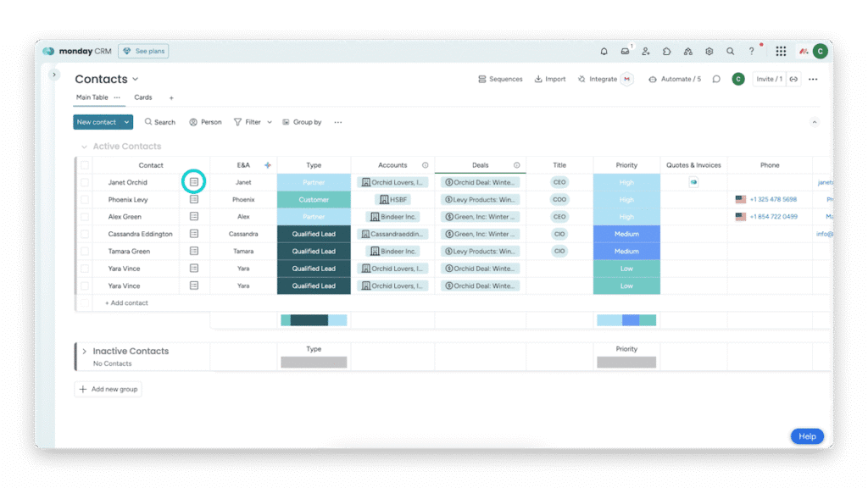Click the board owner avatar beside Invite
Image resolution: width=868 pixels, height=488 pixels.
point(738,79)
